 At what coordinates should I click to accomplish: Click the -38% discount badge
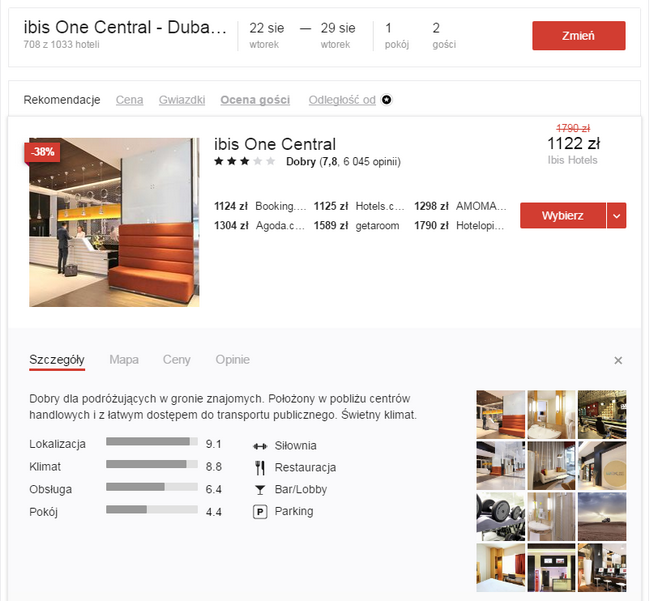43,152
